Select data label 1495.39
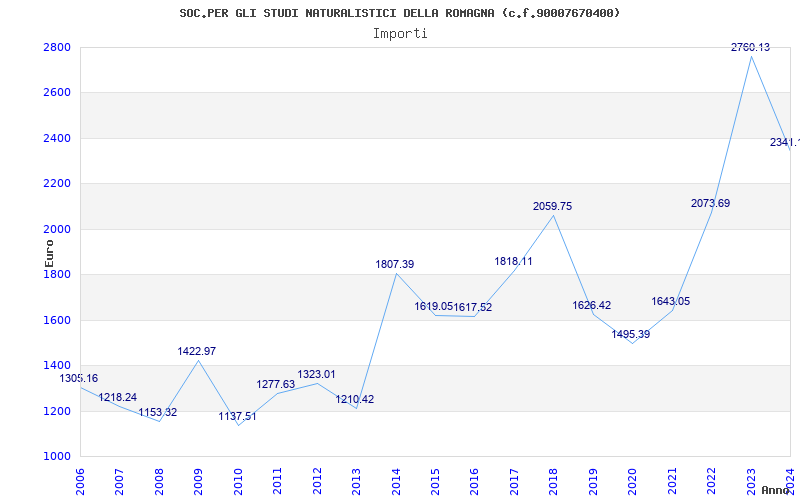 [x=631, y=335]
